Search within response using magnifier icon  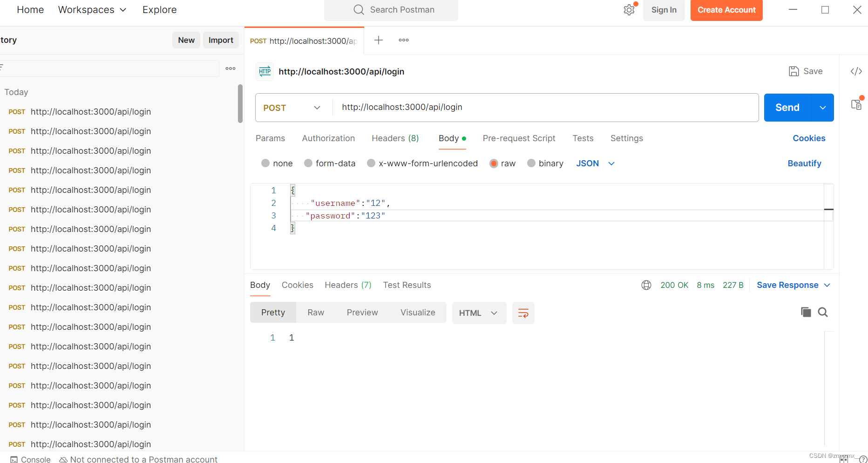[823, 312]
